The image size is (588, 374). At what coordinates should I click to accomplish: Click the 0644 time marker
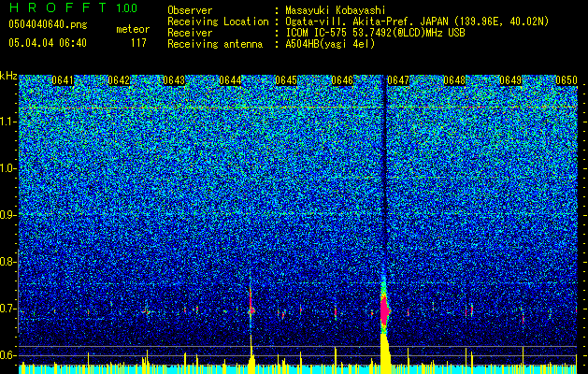[230, 80]
